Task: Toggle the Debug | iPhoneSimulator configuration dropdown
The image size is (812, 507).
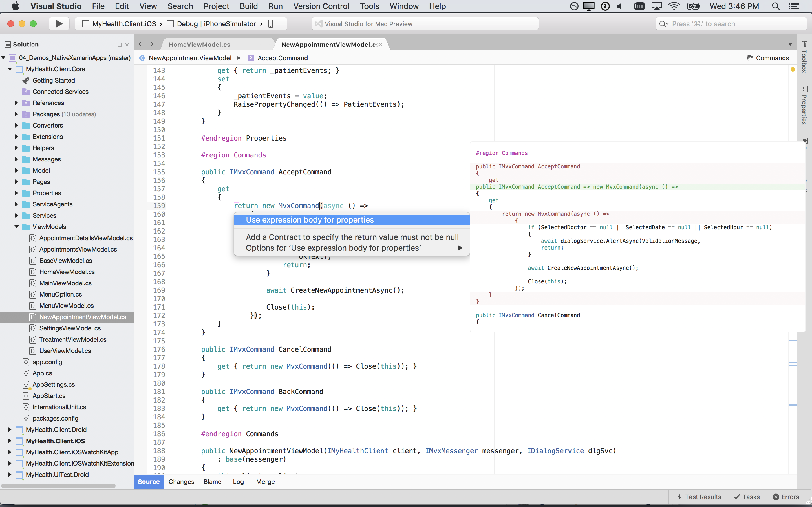Action: coord(217,23)
